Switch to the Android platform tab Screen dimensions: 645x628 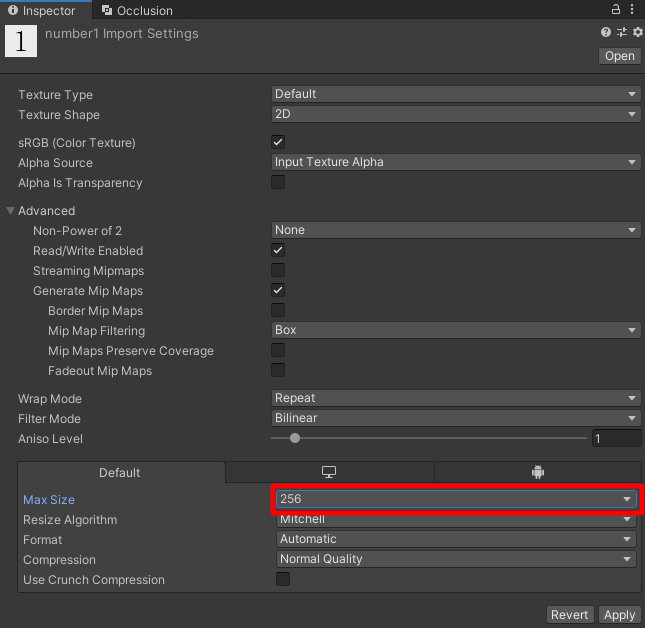(x=537, y=473)
